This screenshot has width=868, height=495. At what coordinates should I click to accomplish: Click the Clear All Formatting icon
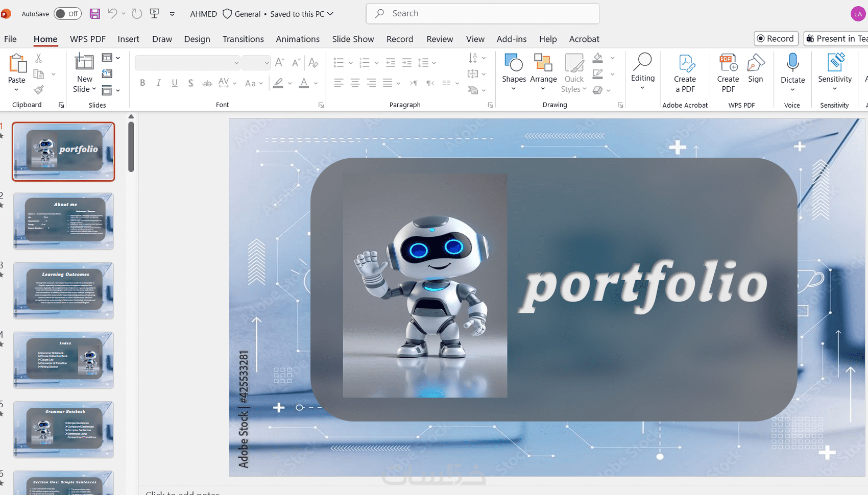click(x=314, y=63)
